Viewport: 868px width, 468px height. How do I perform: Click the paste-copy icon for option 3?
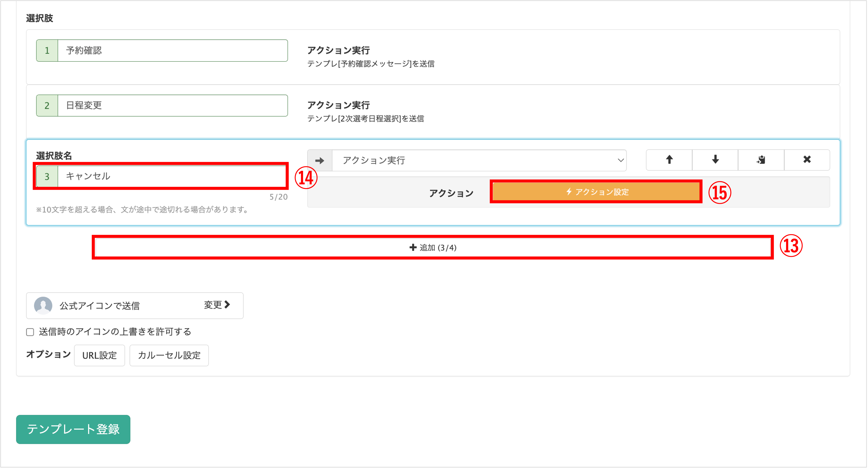[x=761, y=160]
